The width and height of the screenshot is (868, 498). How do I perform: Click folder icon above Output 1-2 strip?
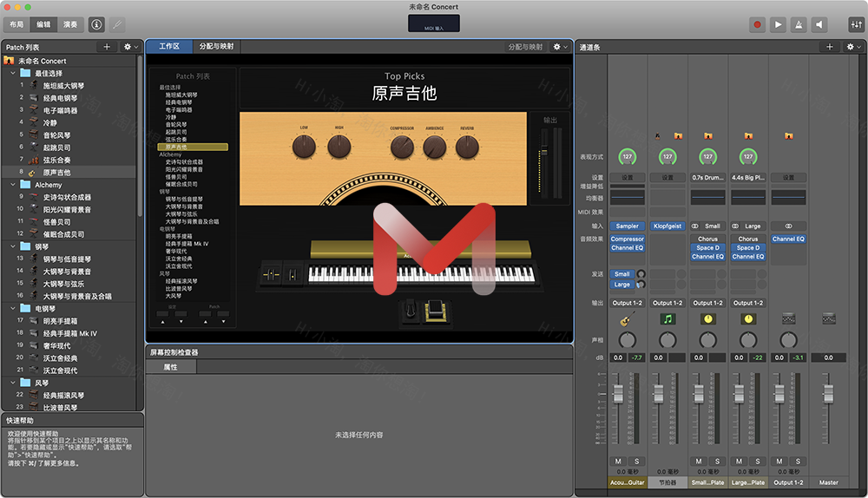point(789,135)
